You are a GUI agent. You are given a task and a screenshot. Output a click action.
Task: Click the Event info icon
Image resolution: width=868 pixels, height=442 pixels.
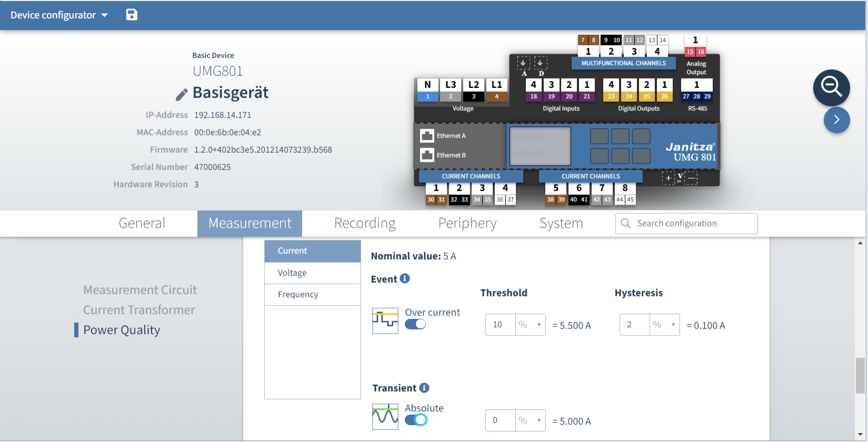click(405, 278)
